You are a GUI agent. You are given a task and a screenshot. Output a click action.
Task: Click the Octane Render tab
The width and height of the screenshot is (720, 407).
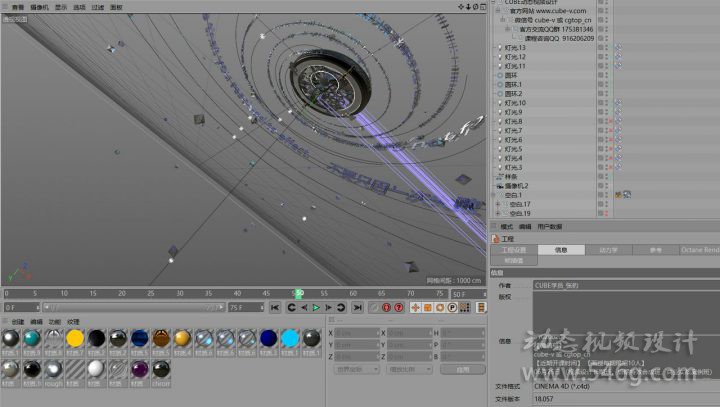point(699,249)
